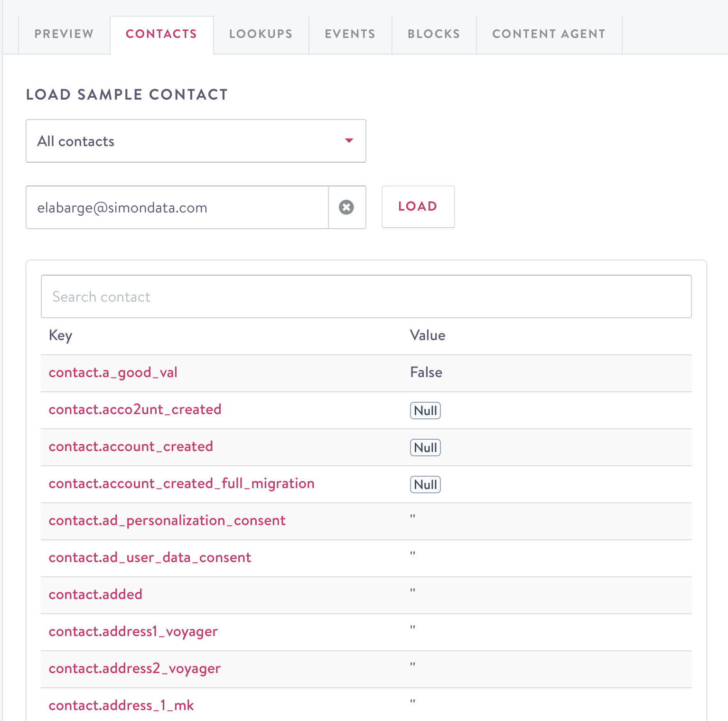
Task: Click the Value column header
Action: click(428, 335)
